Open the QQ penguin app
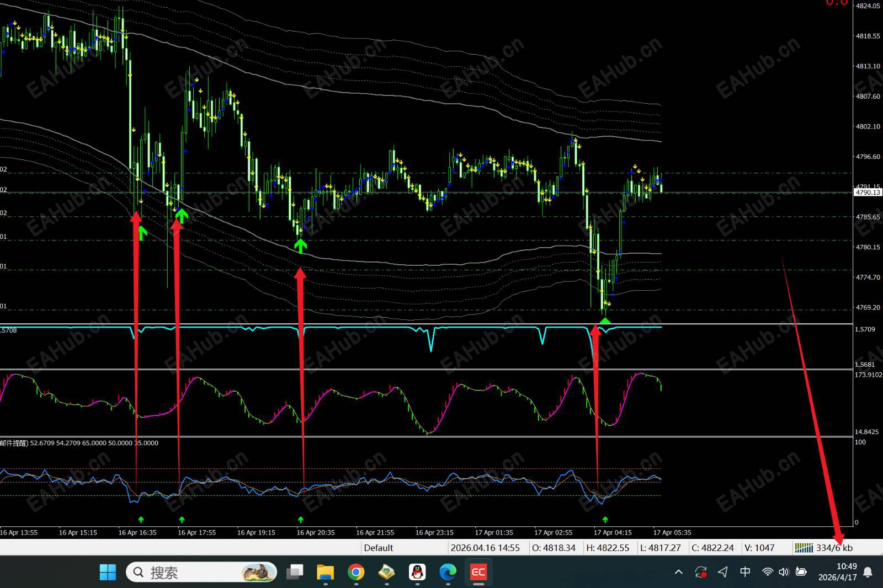 point(417,572)
